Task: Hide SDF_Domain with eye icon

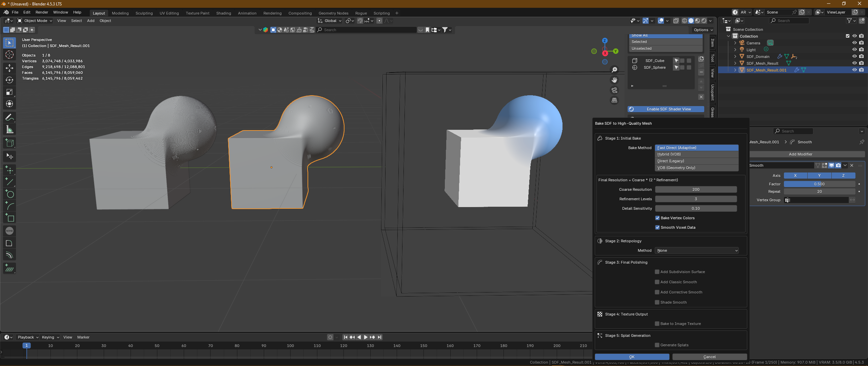Action: point(854,56)
